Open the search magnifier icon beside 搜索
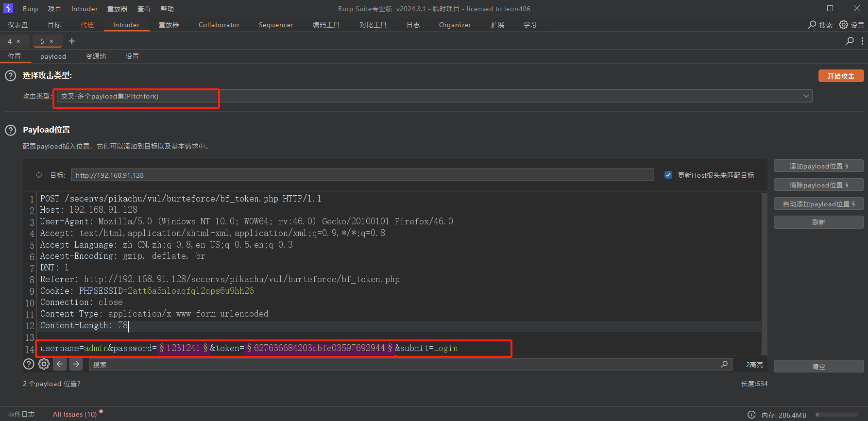The width and height of the screenshot is (868, 421). tap(812, 25)
